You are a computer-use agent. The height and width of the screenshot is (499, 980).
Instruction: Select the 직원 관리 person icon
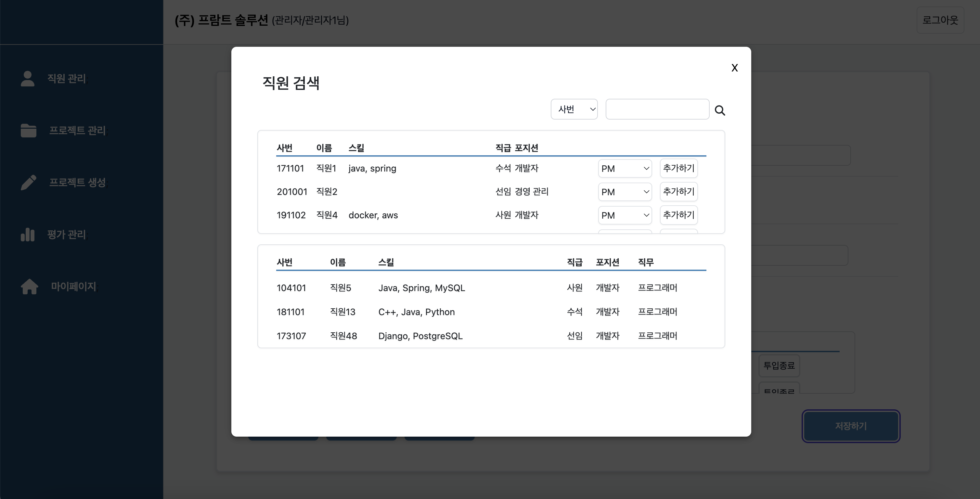(27, 79)
